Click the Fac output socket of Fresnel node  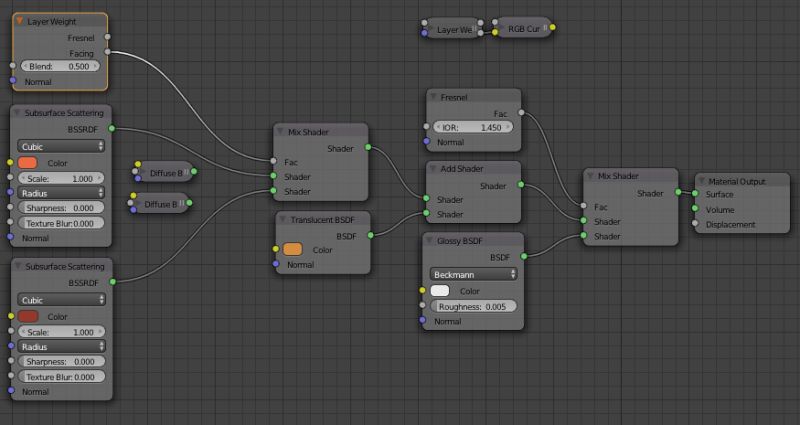coord(521,112)
